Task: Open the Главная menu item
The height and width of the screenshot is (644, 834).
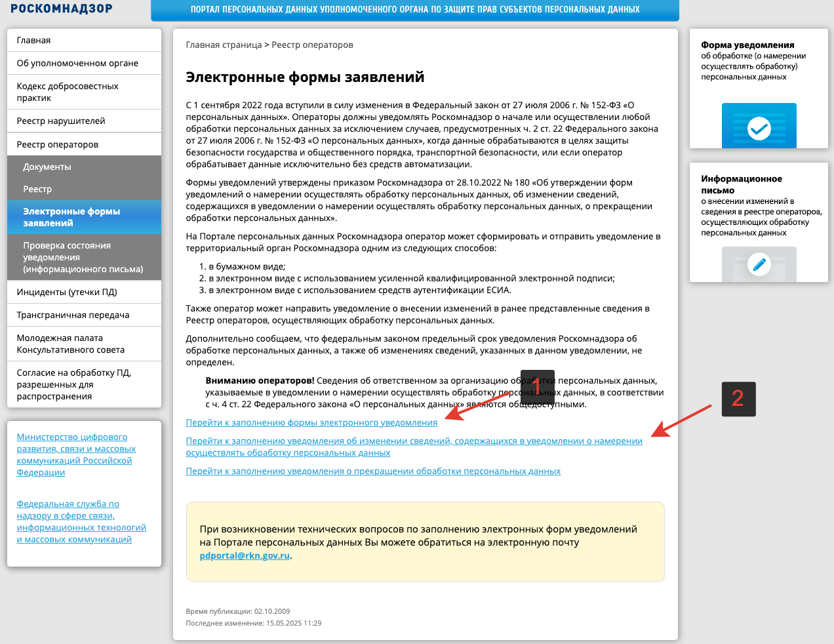Action: pyautogui.click(x=84, y=40)
